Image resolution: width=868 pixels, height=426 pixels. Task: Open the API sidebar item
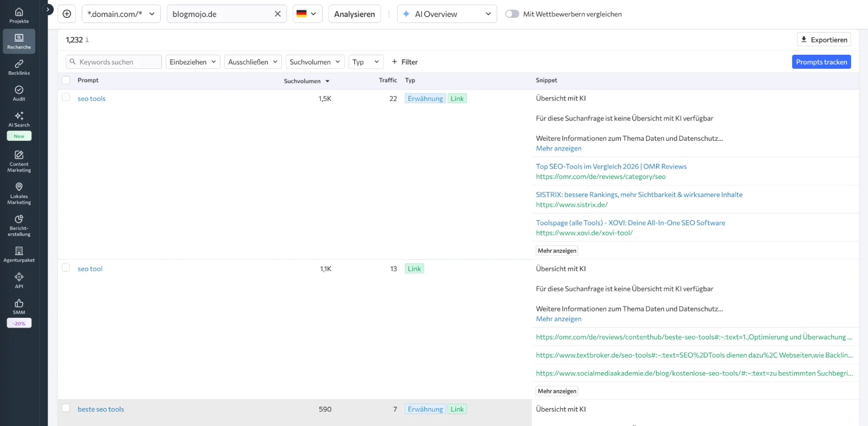19,281
